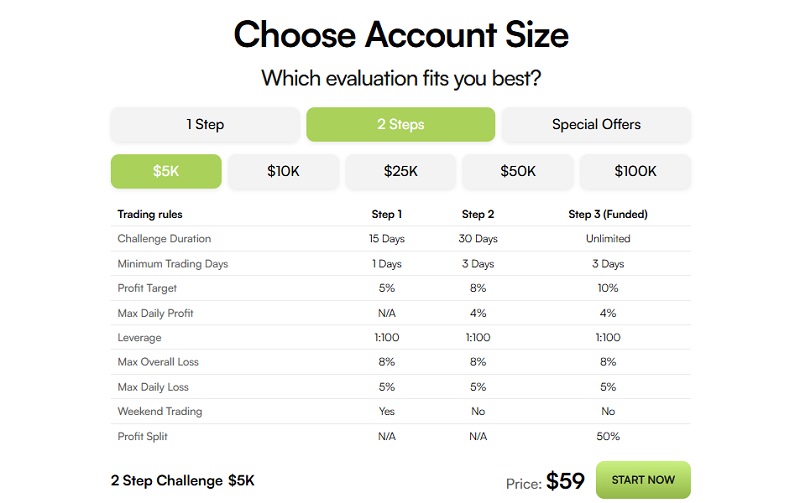Select the $25K account size option
This screenshot has width=800, height=503.
coord(401,171)
